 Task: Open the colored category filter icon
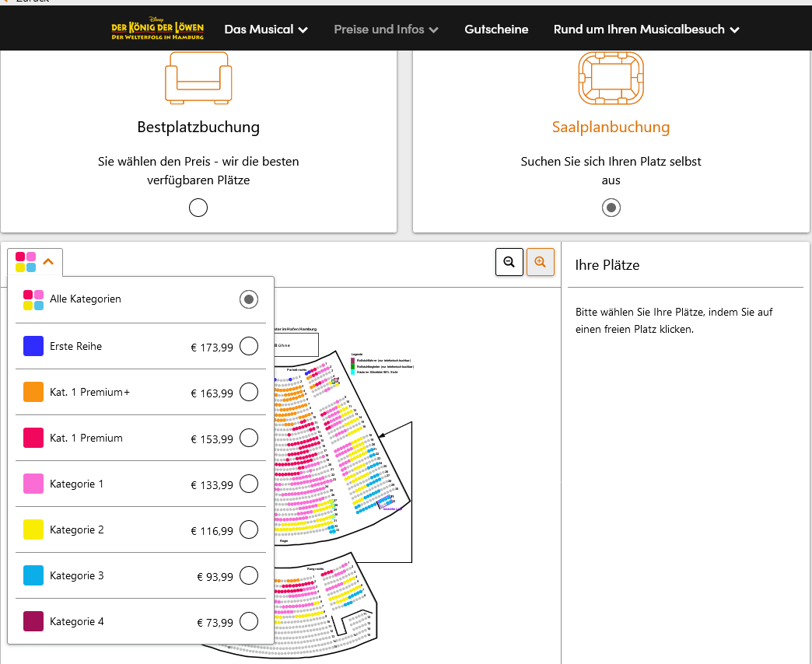pos(26,262)
